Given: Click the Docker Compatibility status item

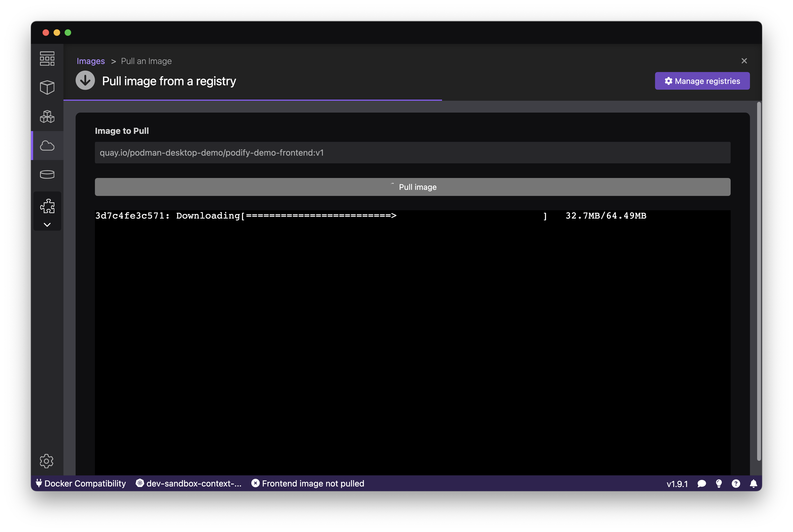Looking at the screenshot, I should [x=81, y=483].
